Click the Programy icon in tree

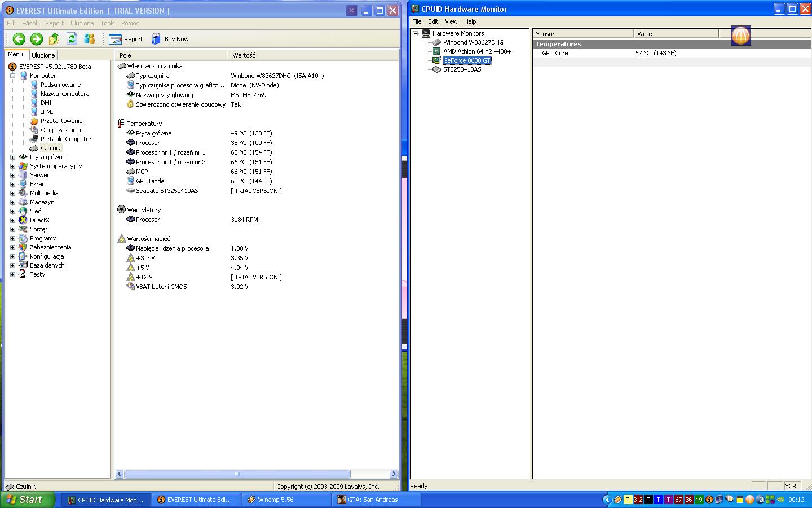(x=23, y=238)
